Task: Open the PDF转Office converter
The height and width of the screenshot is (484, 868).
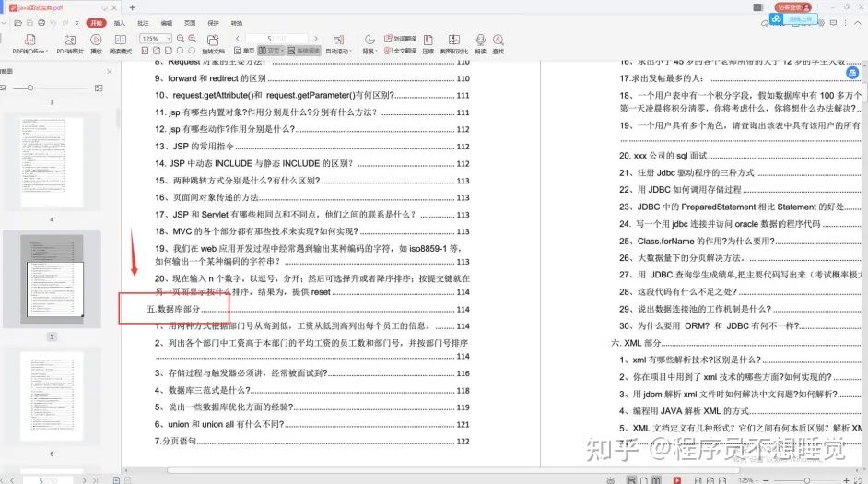Action: (x=29, y=44)
